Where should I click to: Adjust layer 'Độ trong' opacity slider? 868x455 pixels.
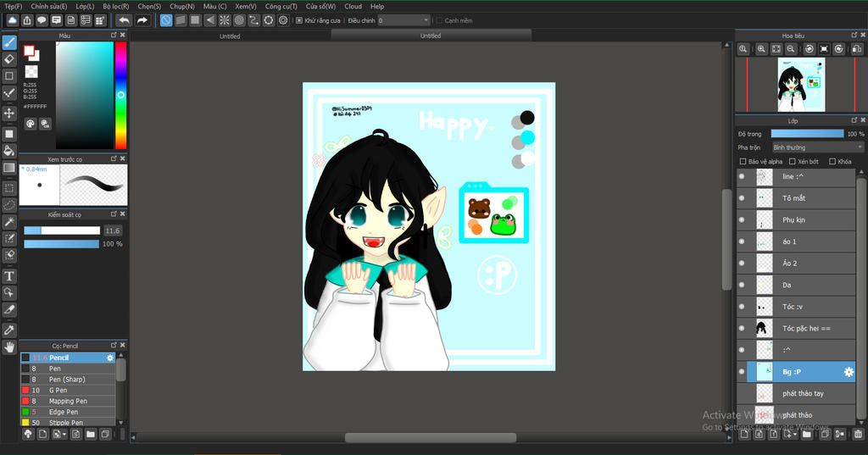pyautogui.click(x=807, y=134)
